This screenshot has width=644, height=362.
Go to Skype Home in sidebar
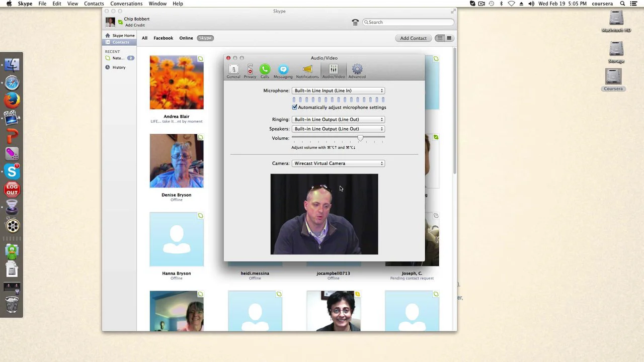(x=120, y=36)
